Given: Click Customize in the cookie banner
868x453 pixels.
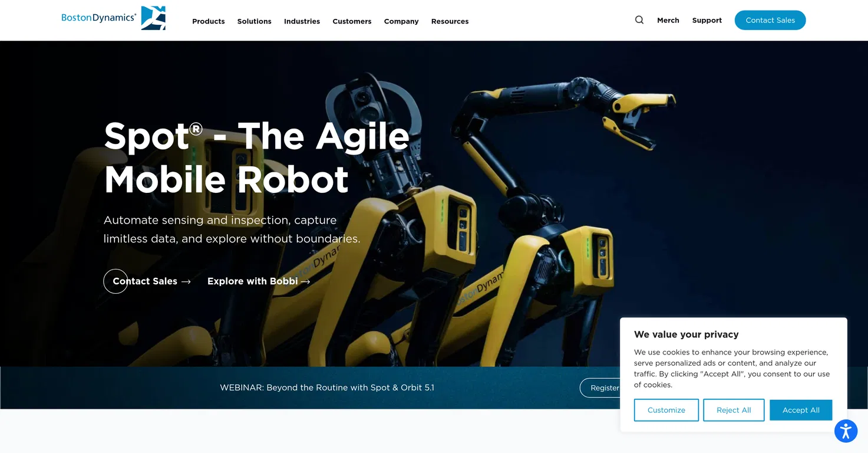Looking at the screenshot, I should click(x=666, y=410).
